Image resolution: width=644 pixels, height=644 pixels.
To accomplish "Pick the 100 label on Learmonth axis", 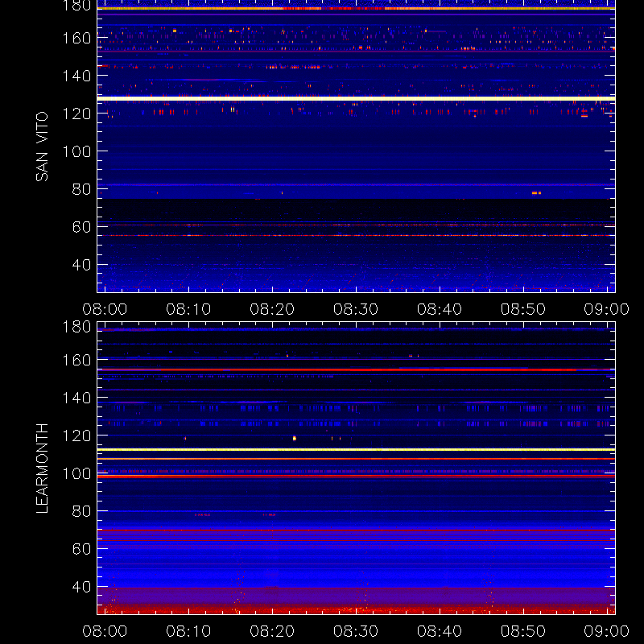I will [76, 473].
